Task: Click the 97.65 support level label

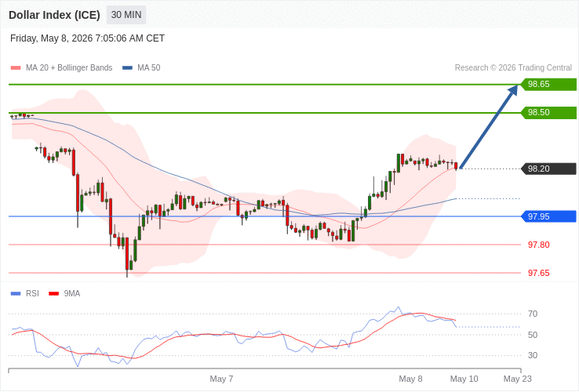Action: click(x=538, y=273)
